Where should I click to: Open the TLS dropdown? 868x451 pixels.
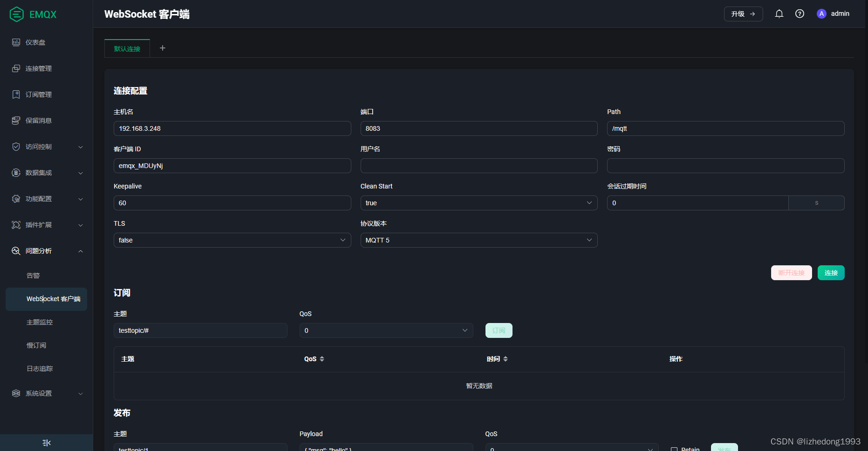[232, 240]
